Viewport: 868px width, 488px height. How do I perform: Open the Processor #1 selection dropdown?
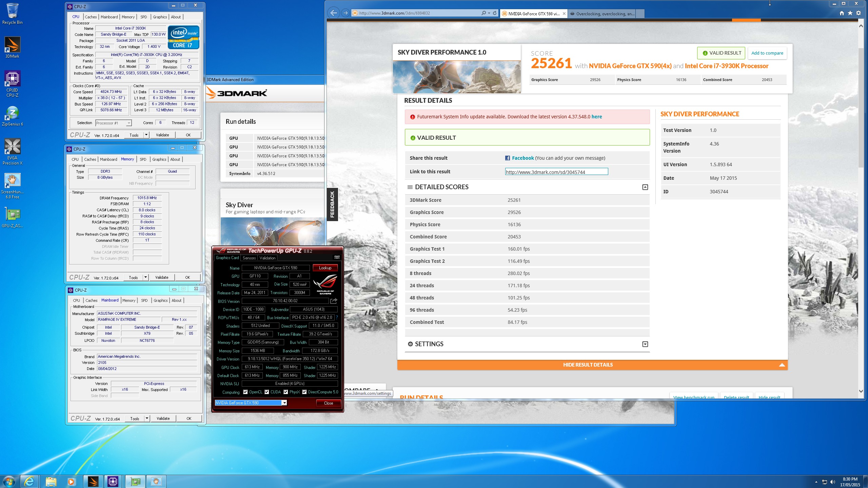click(129, 123)
